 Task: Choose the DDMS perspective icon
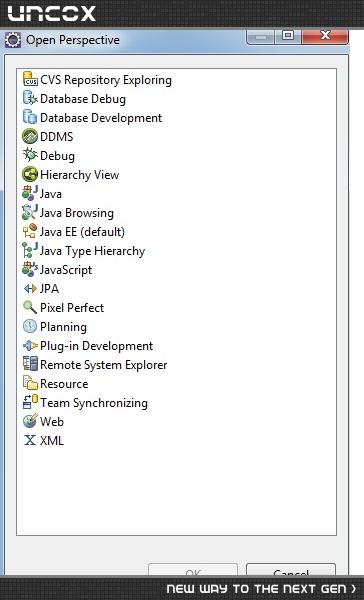[30, 136]
